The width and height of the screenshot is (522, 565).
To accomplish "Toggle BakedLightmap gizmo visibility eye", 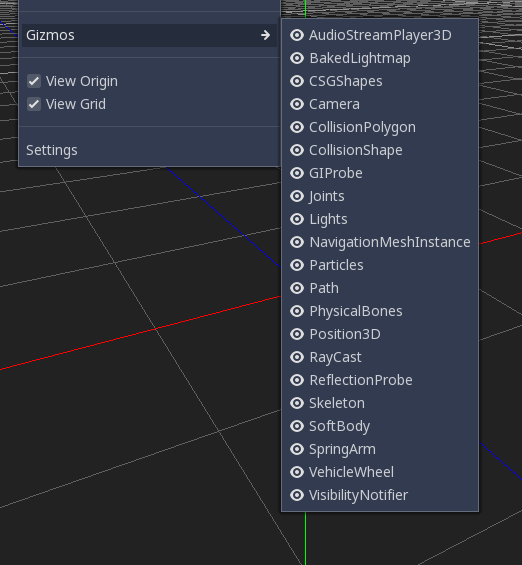I will (x=297, y=58).
